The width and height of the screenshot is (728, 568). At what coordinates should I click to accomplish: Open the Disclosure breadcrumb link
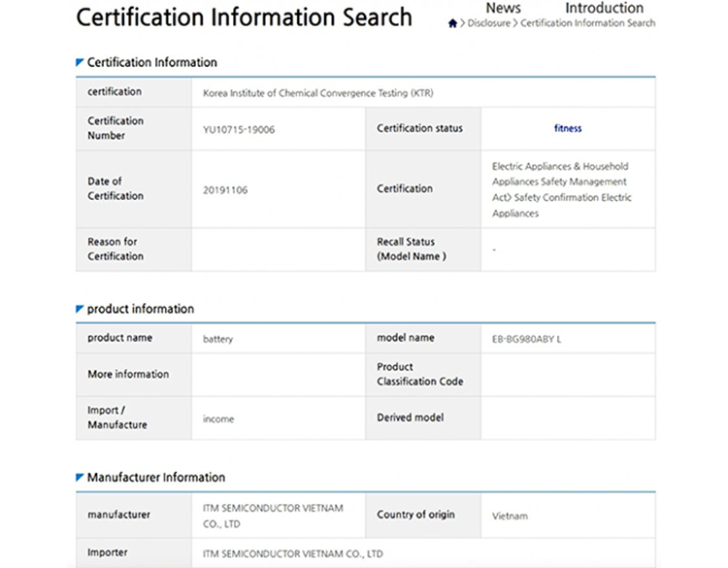point(489,23)
